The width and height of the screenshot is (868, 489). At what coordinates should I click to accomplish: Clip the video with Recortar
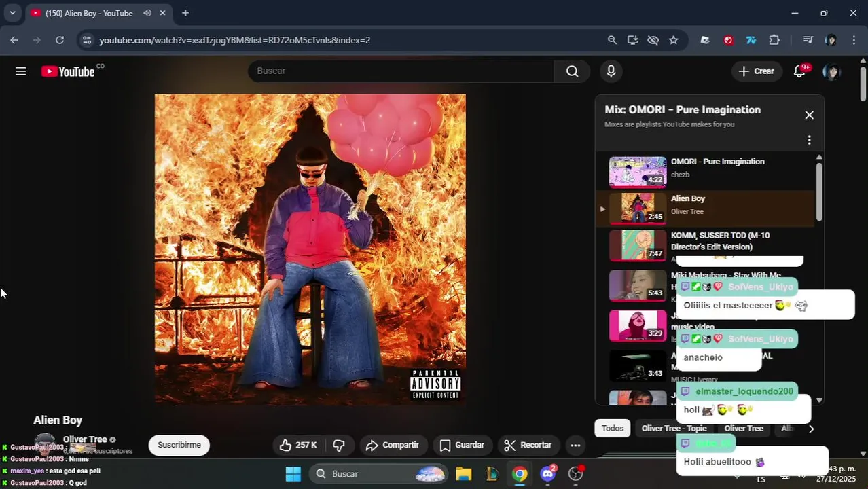[x=528, y=446]
